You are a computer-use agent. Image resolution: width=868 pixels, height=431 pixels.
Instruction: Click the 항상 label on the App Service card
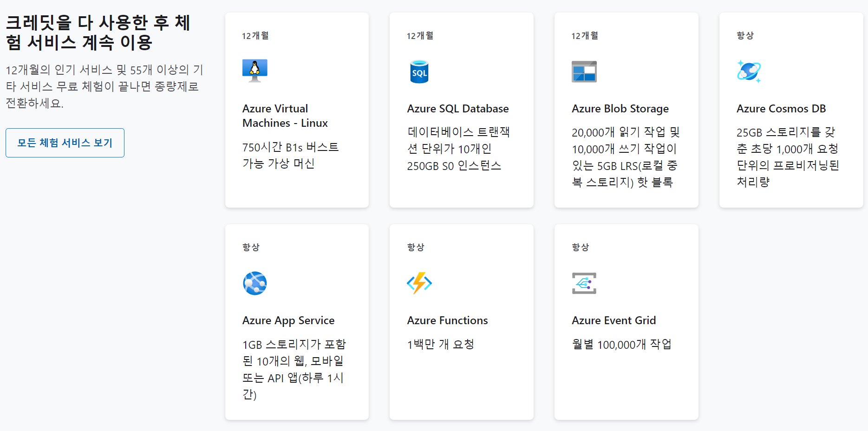point(251,248)
